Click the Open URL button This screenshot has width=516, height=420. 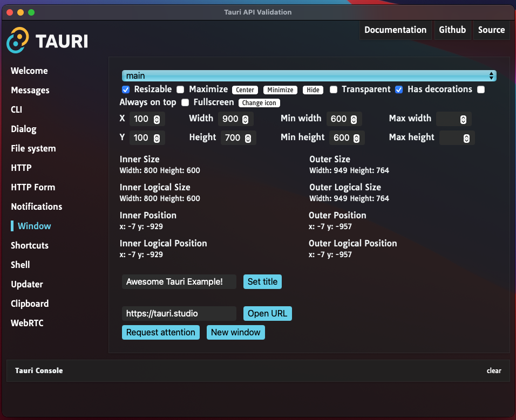pos(267,314)
